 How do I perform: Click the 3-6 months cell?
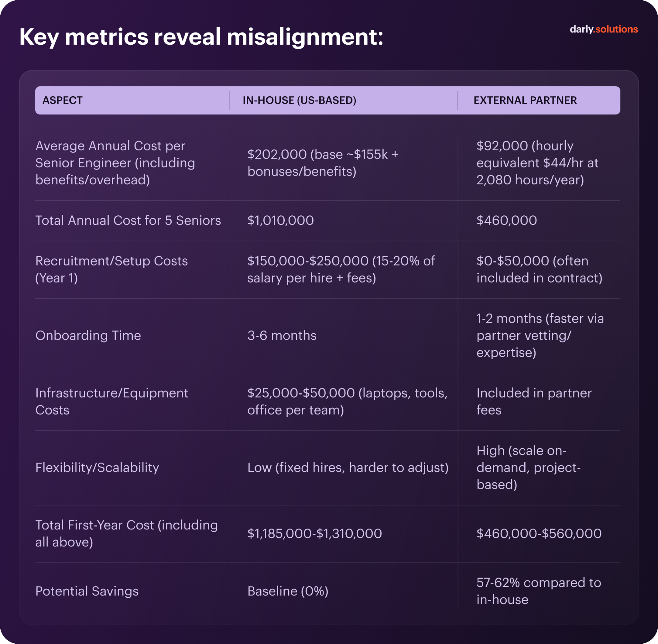click(282, 335)
